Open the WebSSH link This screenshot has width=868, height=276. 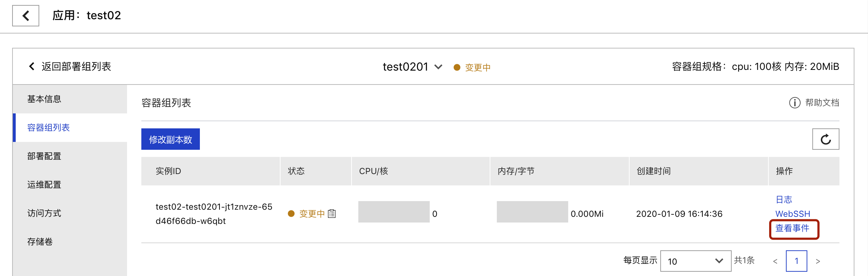793,214
